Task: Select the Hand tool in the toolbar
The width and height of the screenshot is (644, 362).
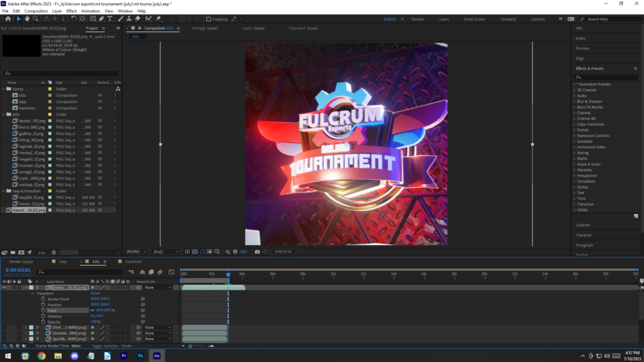Action: pos(28,19)
